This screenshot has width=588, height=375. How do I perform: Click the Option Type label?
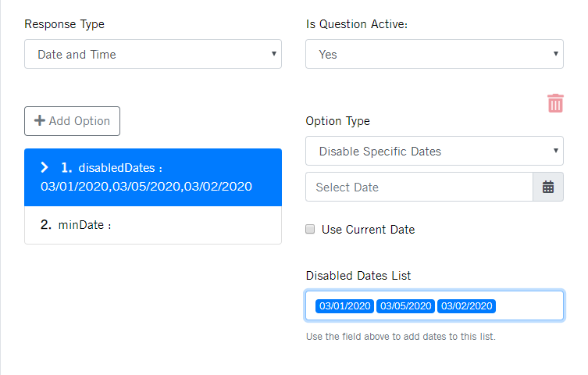[x=337, y=121]
